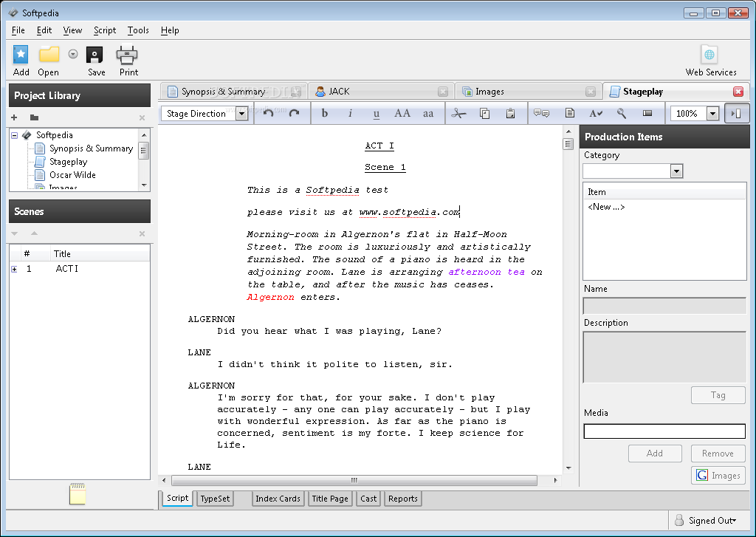Click the Add media button
Image resolution: width=756 pixels, height=537 pixels.
[655, 453]
